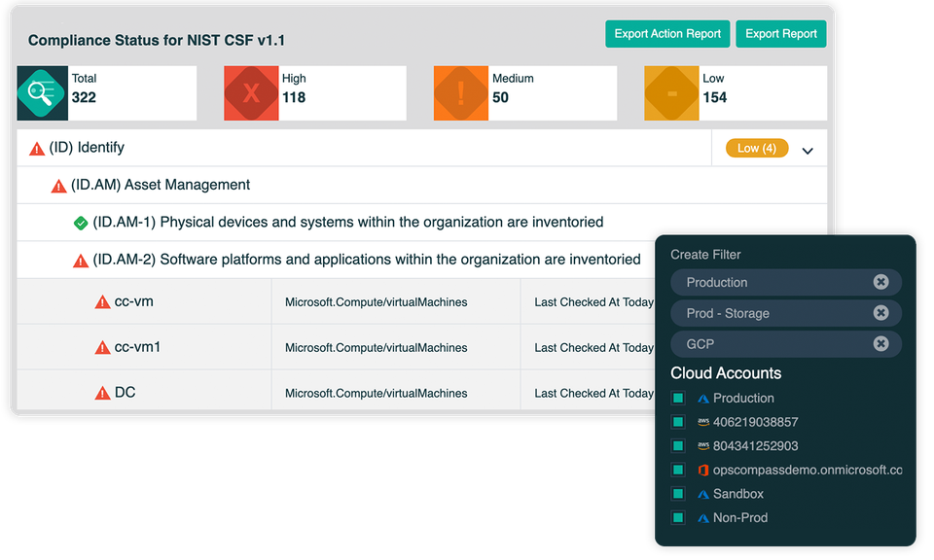
Task: Click Azure icon beside Non-Prod
Action: [x=703, y=518]
